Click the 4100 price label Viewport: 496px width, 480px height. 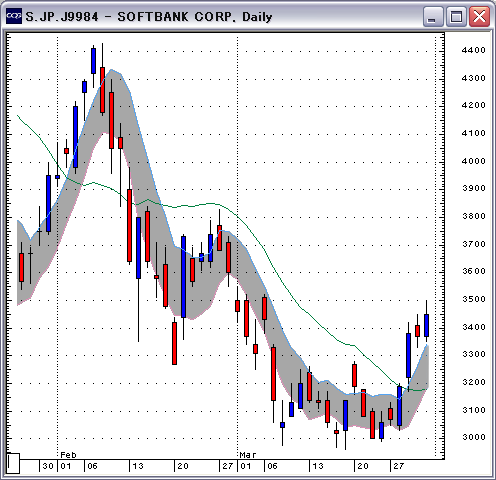coord(473,133)
